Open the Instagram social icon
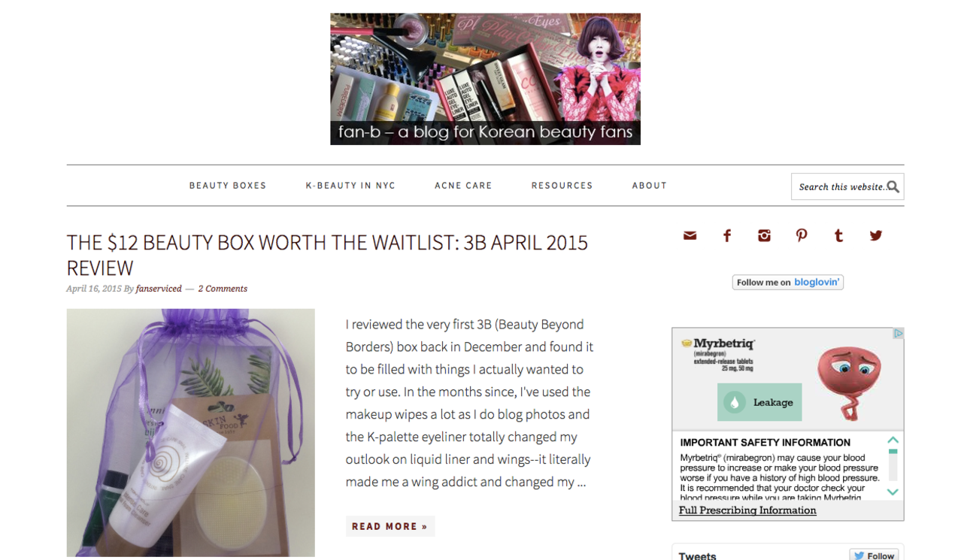Screen dimensions: 961x560 pos(764,236)
